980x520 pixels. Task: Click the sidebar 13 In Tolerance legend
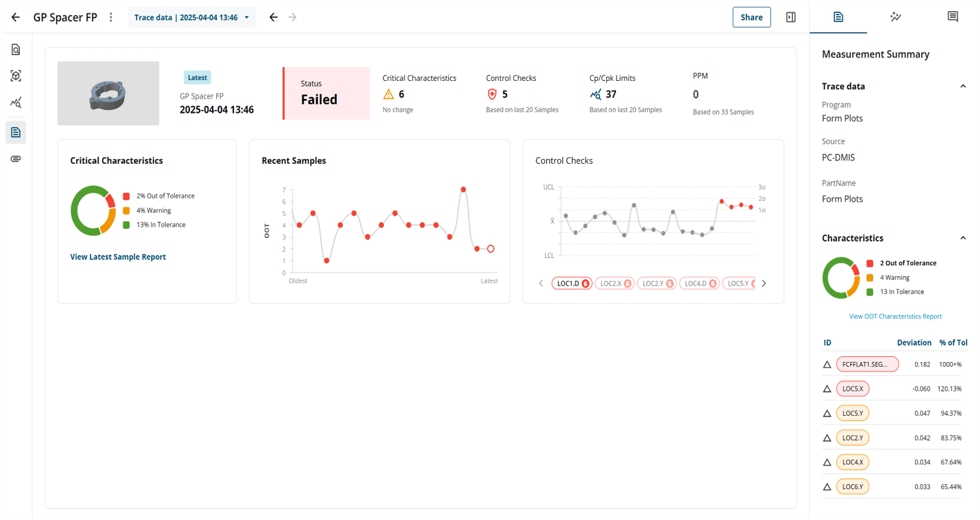pos(895,292)
